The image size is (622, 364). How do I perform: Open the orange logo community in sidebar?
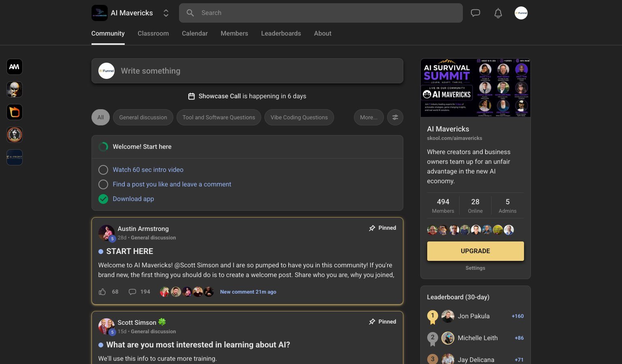(15, 112)
